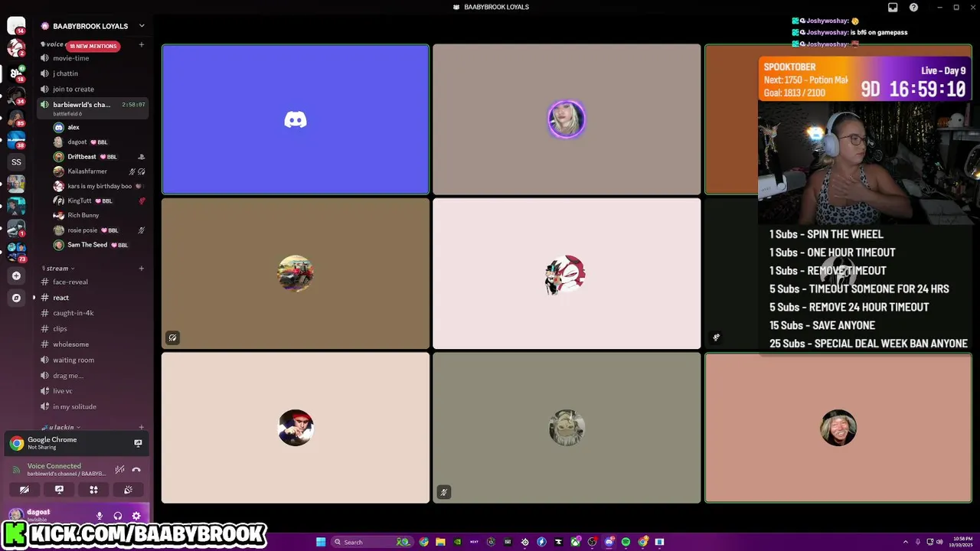Select the smiling face avatar salmon tile
Screen dimensions: 980x551
point(838,428)
